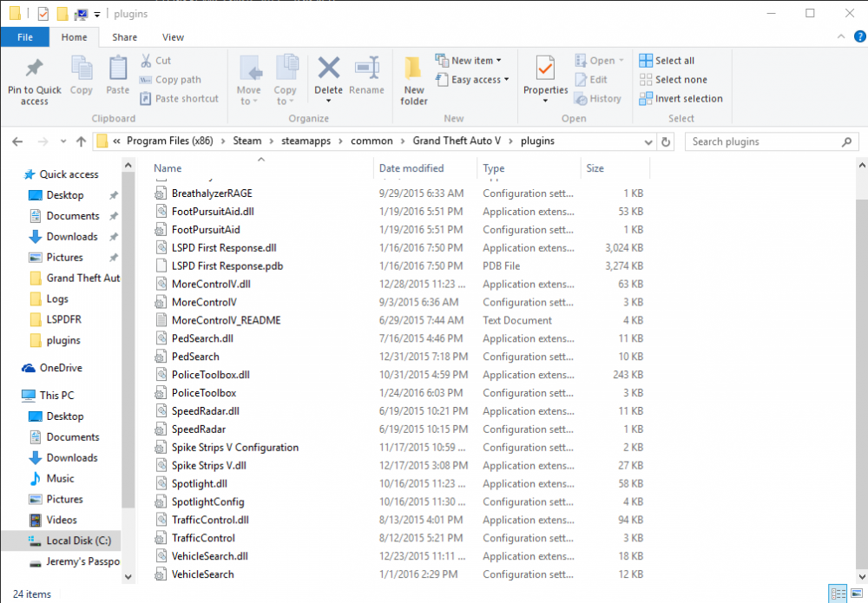Click the Pin to Quick access icon

[34, 78]
